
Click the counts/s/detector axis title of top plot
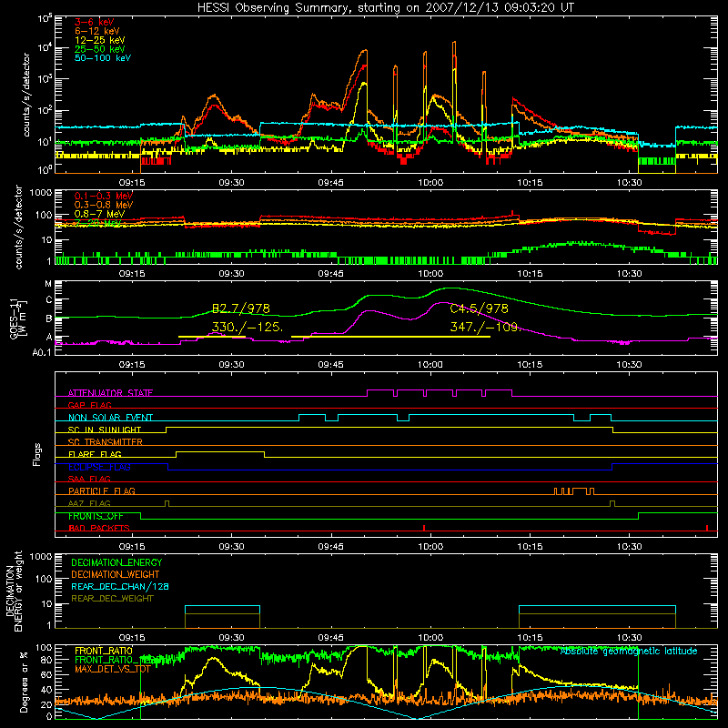26,95
